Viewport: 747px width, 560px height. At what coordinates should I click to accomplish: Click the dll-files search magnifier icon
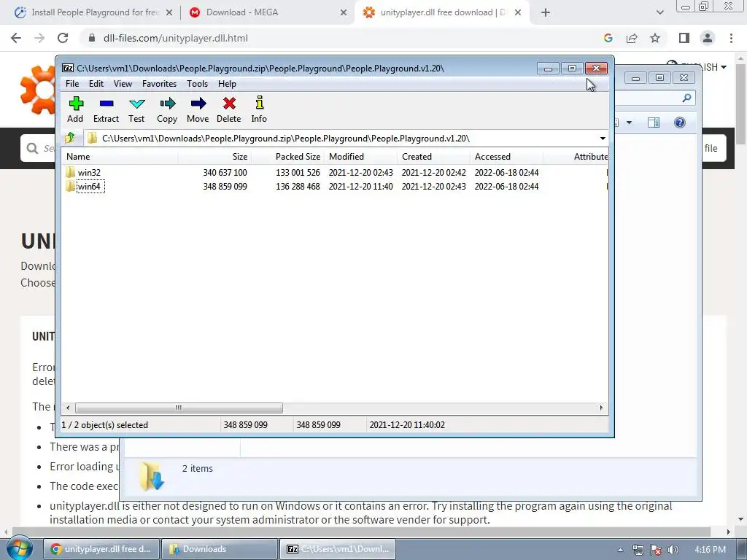pyautogui.click(x=32, y=149)
